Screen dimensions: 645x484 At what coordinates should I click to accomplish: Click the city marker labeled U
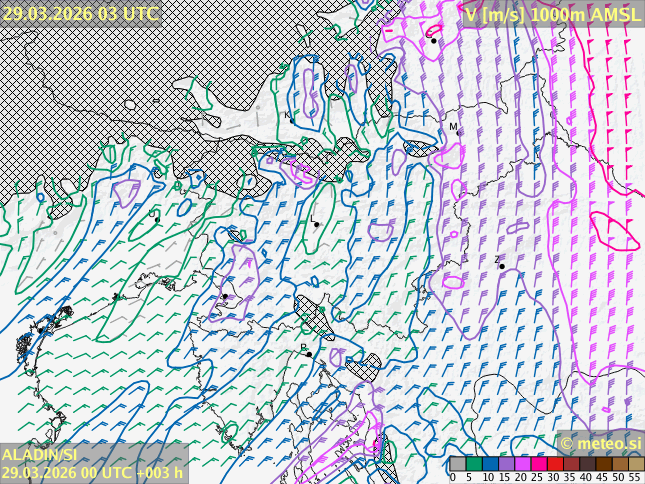click(157, 220)
